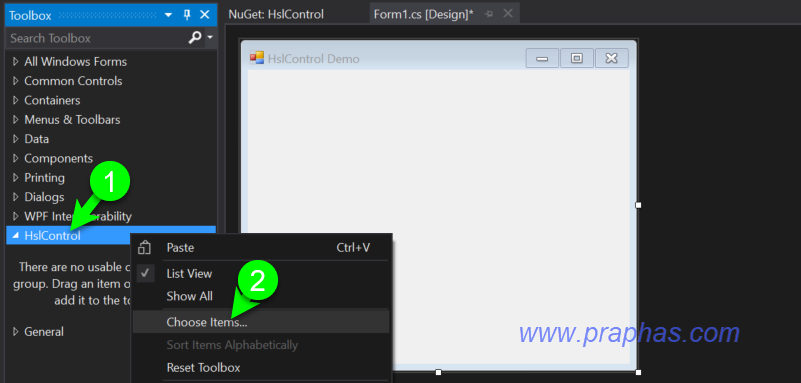Click the Paste clipboard icon in context menu
This screenshot has height=383, width=801.
pos(145,248)
